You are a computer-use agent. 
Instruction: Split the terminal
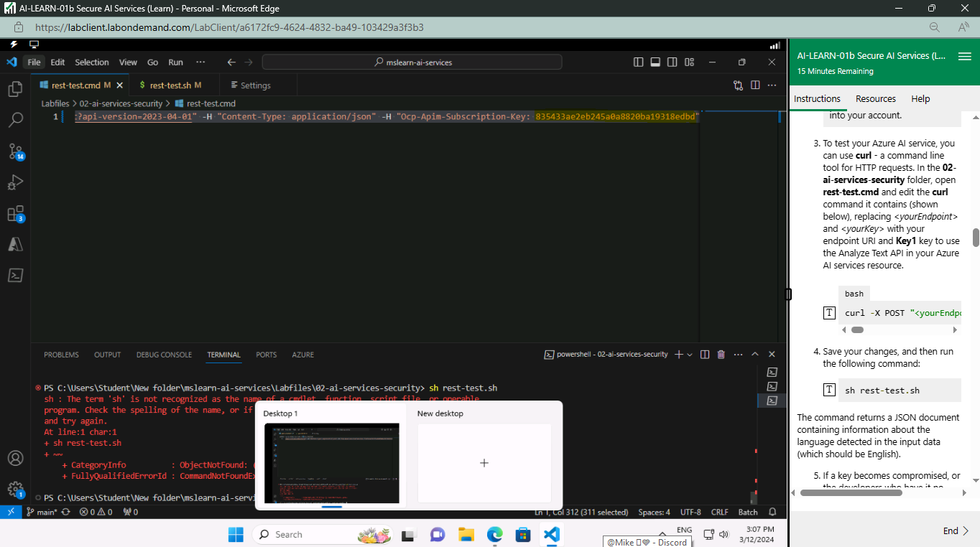705,354
